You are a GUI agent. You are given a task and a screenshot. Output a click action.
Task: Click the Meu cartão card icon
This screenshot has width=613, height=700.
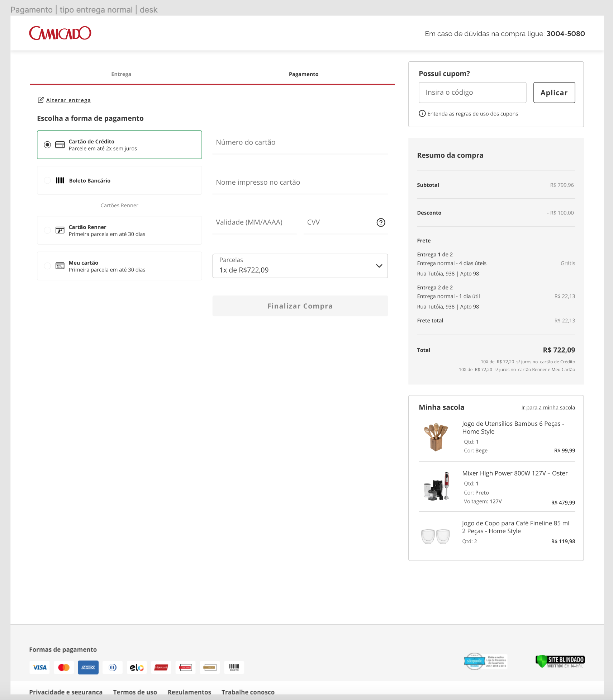pyautogui.click(x=60, y=266)
